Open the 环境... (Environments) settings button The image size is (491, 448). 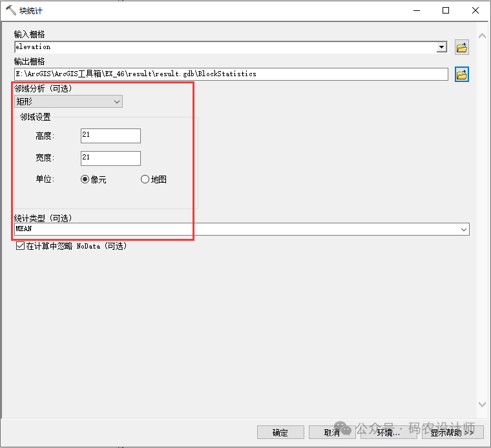pos(388,433)
